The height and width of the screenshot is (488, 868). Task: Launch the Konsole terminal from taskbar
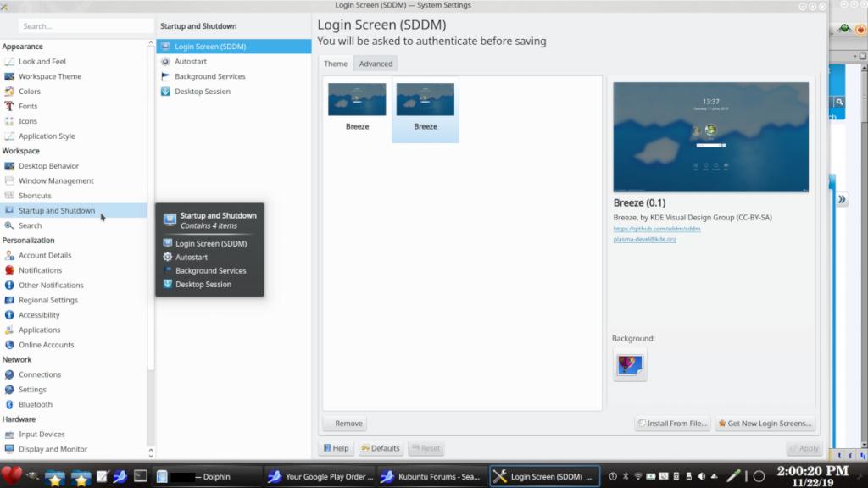tap(141, 476)
